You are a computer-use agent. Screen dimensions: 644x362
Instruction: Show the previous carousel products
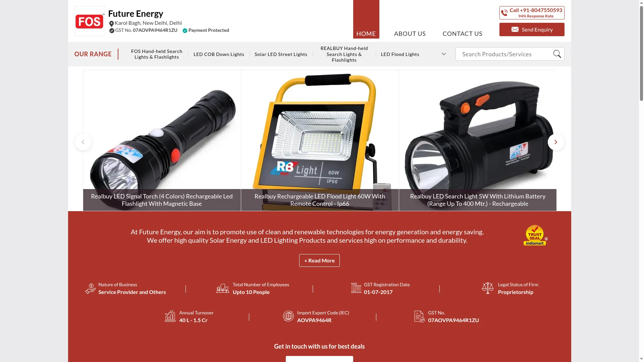coord(83,142)
